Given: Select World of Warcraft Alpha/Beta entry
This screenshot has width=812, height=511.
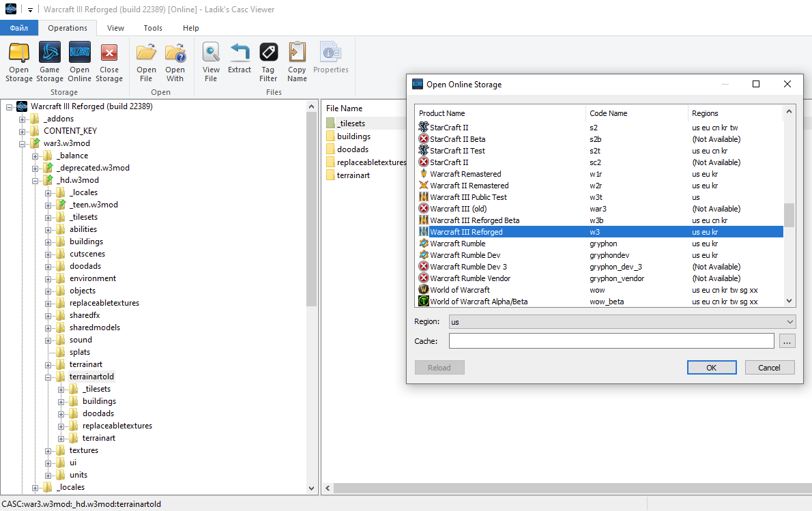Looking at the screenshot, I should [x=600, y=302].
